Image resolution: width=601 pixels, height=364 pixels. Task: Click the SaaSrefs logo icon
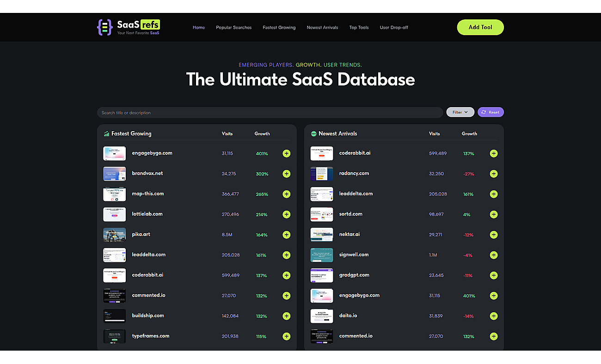105,27
